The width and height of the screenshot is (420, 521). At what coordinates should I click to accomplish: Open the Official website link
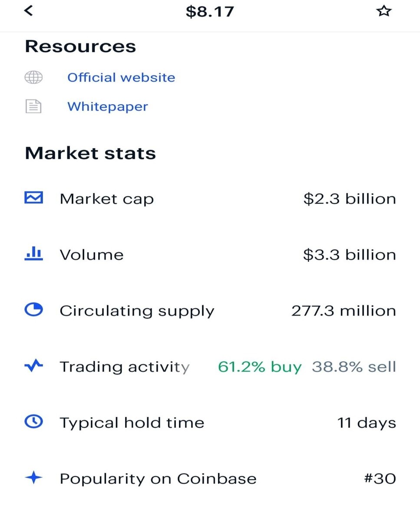tap(121, 78)
